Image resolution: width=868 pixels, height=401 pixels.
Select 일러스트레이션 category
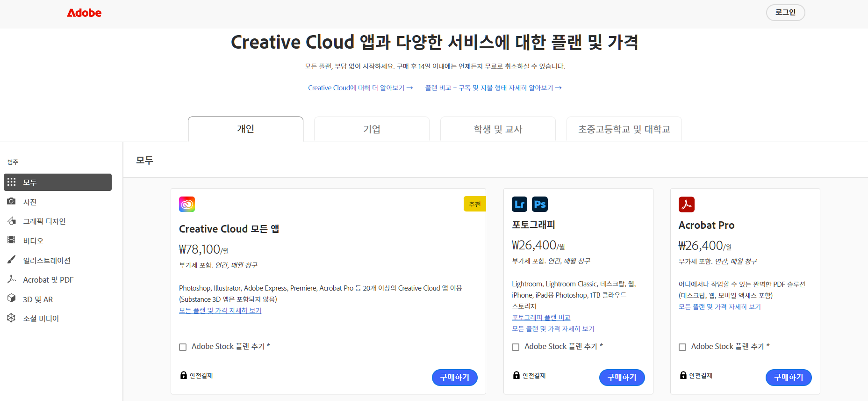(57, 260)
